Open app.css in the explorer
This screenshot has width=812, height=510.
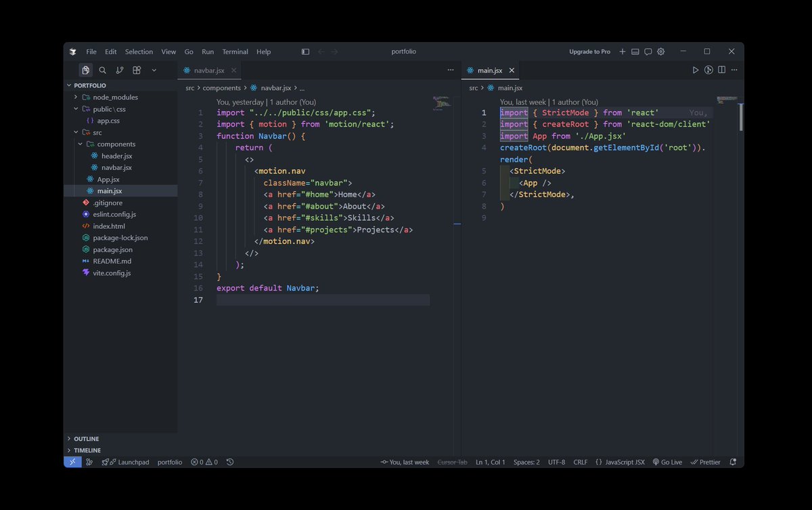click(120, 121)
